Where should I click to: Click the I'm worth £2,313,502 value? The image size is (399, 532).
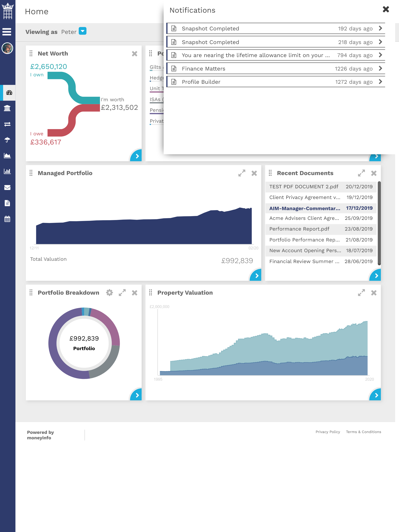coord(119,107)
